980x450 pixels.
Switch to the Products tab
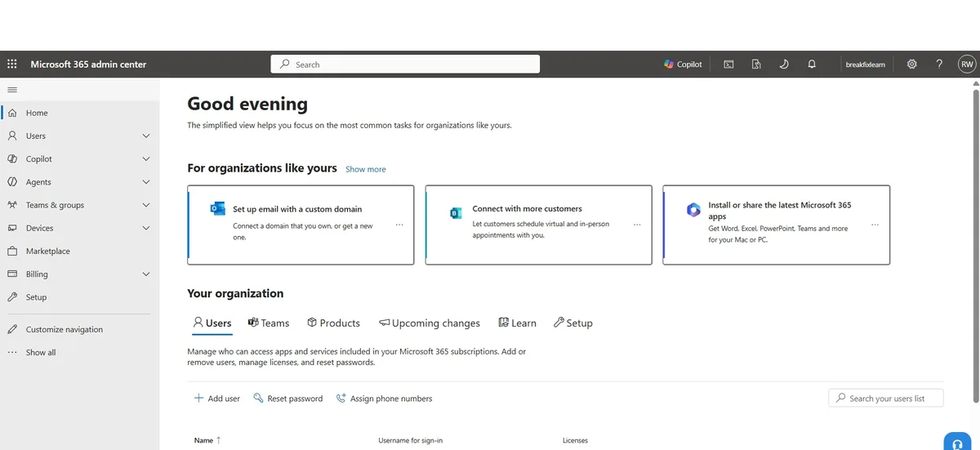click(x=333, y=323)
